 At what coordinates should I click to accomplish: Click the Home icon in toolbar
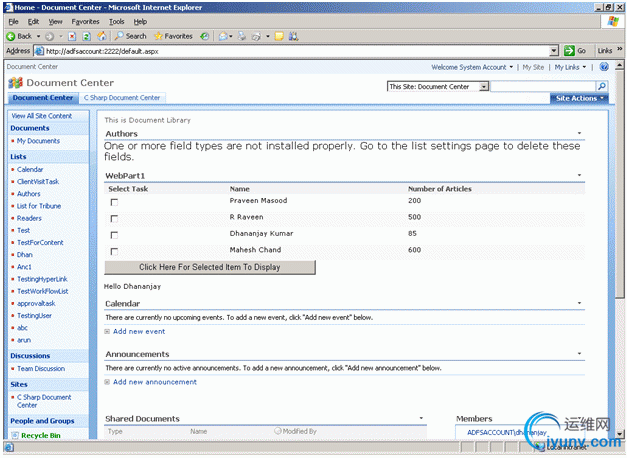click(102, 36)
